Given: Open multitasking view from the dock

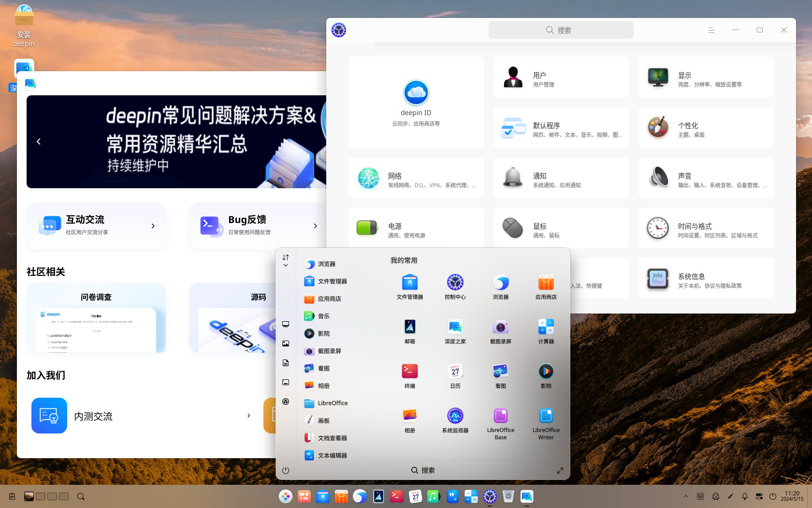Looking at the screenshot, I should (304, 496).
